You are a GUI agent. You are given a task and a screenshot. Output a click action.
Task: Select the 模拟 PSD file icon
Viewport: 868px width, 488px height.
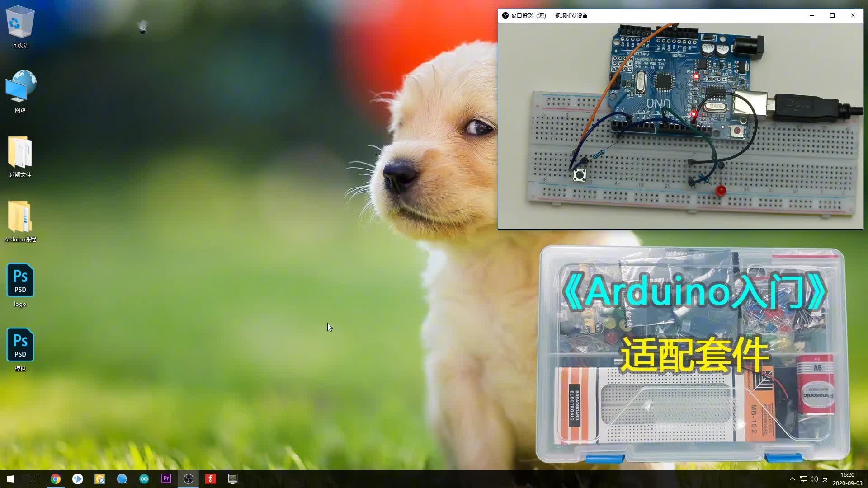pos(20,350)
